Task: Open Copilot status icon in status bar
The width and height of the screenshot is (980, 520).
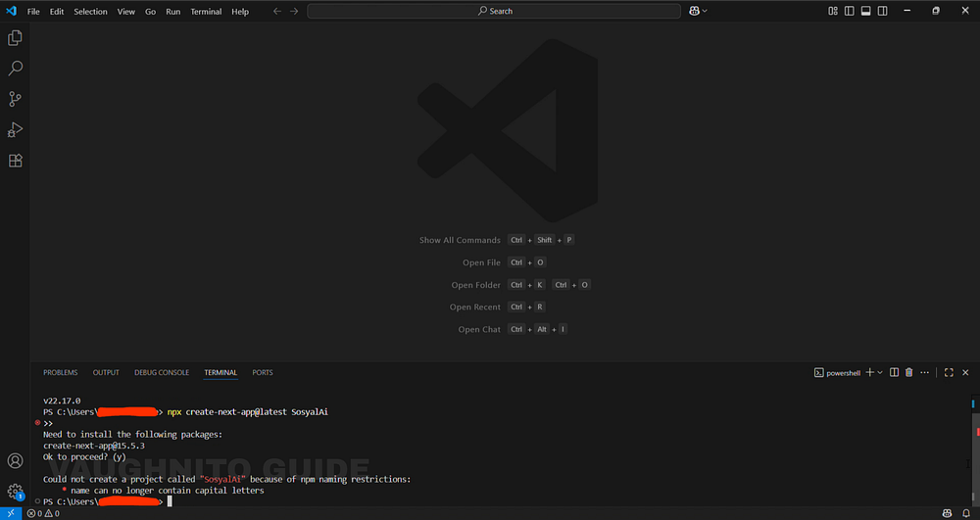Action: (x=948, y=514)
